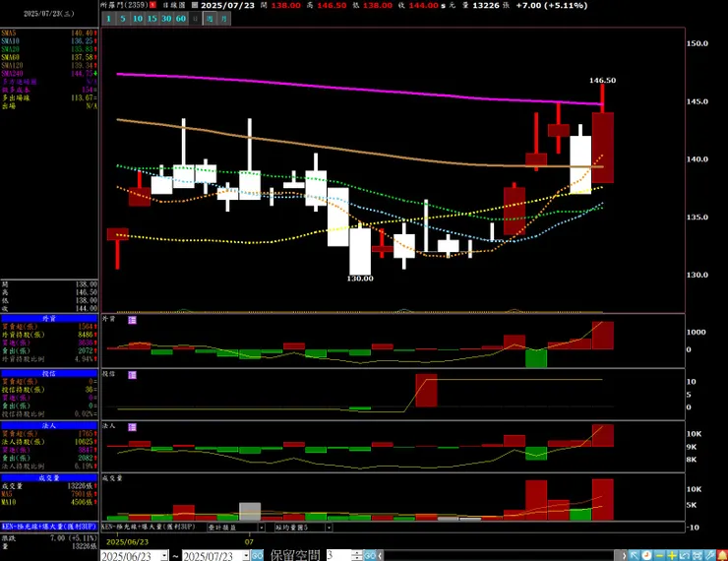The width and height of the screenshot is (728, 561).
Task: Switch to the weekly (週) chart button
Action: pos(210,19)
